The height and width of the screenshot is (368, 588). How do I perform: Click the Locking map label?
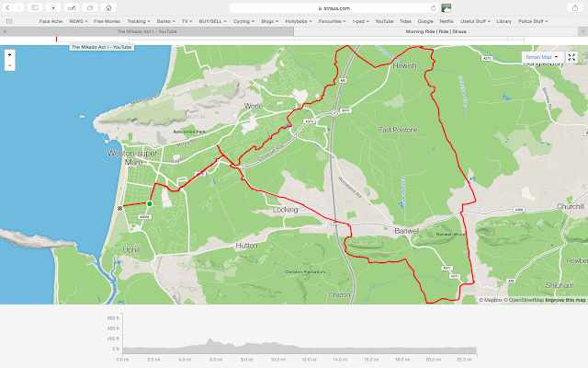[285, 210]
